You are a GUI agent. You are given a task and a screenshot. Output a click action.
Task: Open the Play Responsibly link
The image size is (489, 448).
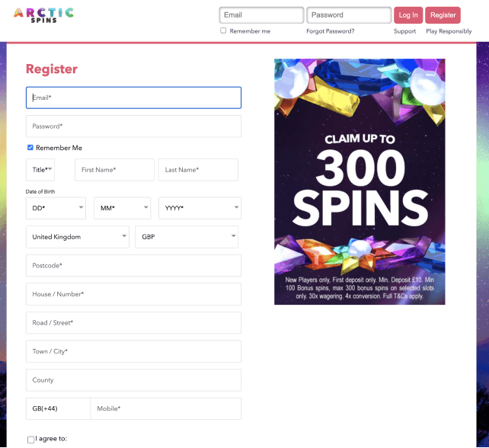(449, 31)
